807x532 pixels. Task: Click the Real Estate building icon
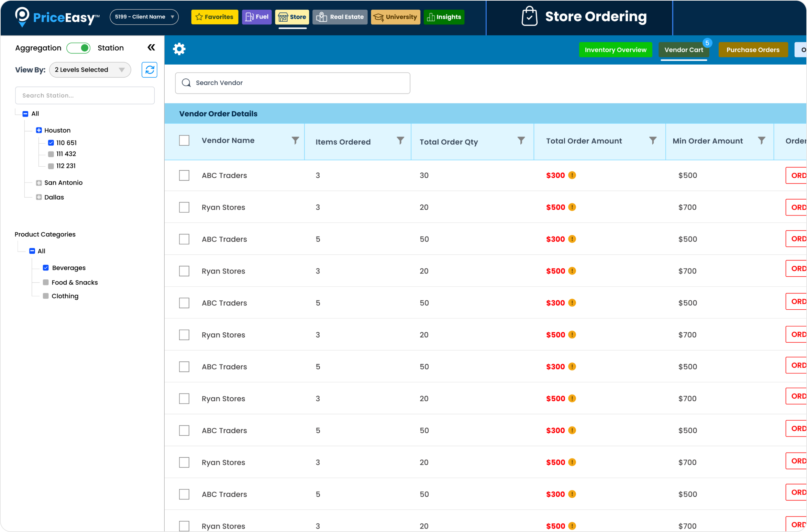(321, 17)
